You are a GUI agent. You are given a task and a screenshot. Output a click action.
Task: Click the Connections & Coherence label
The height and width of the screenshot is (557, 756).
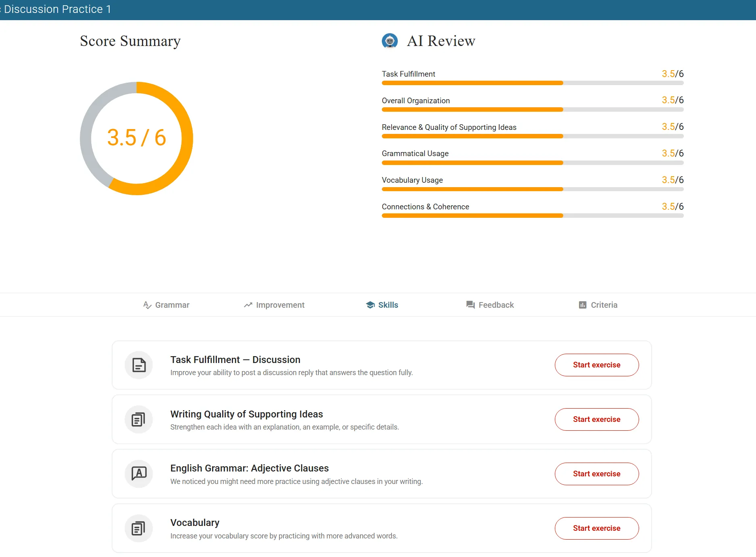[425, 207]
